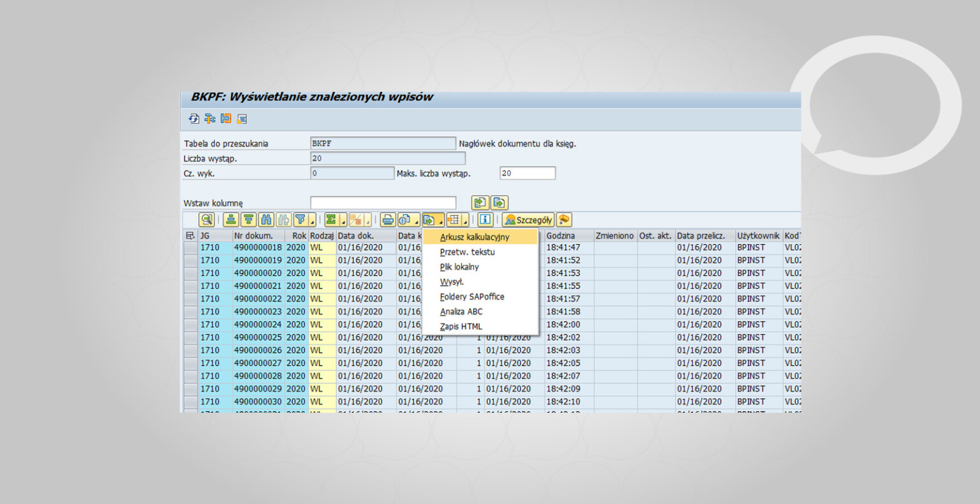The width and height of the screenshot is (980, 504).
Task: Click the Wstaw kolumnę input field
Action: 383,202
